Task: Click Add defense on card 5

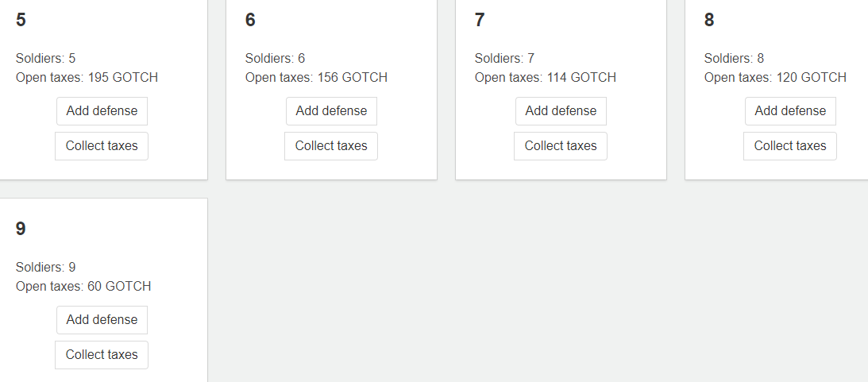Action: [102, 111]
